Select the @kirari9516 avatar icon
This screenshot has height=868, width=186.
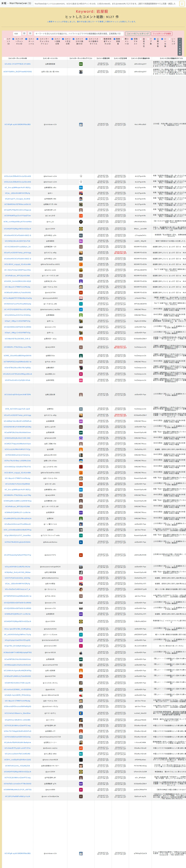pyautogui.click(x=81, y=653)
